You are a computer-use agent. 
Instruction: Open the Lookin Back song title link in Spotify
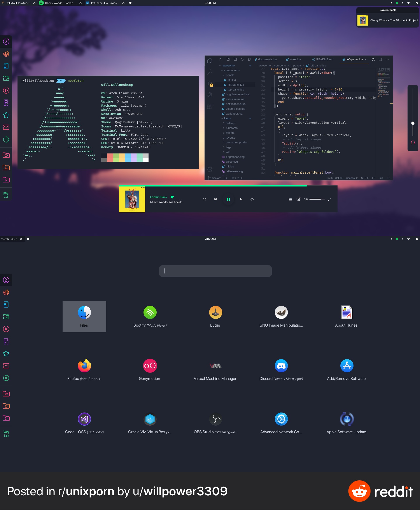click(x=158, y=197)
